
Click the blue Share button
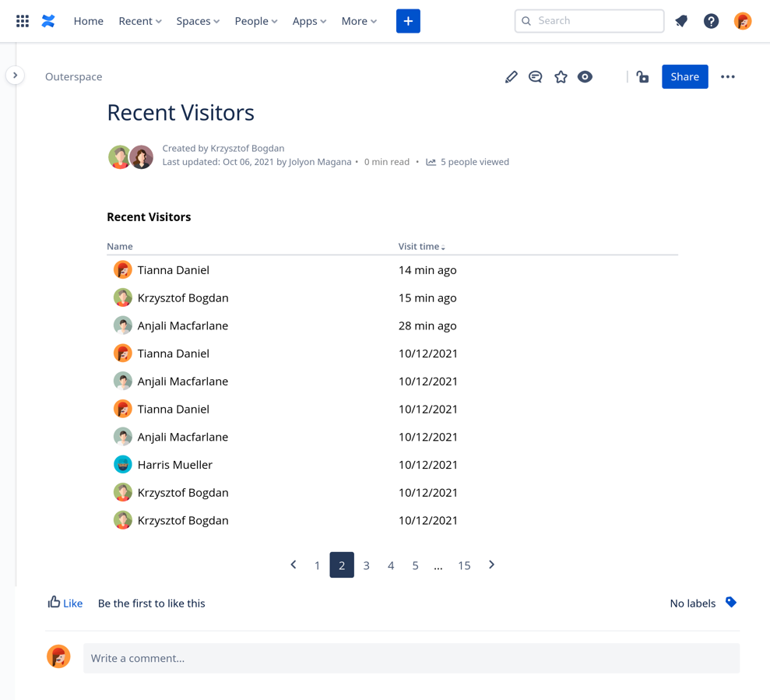pyautogui.click(x=684, y=77)
